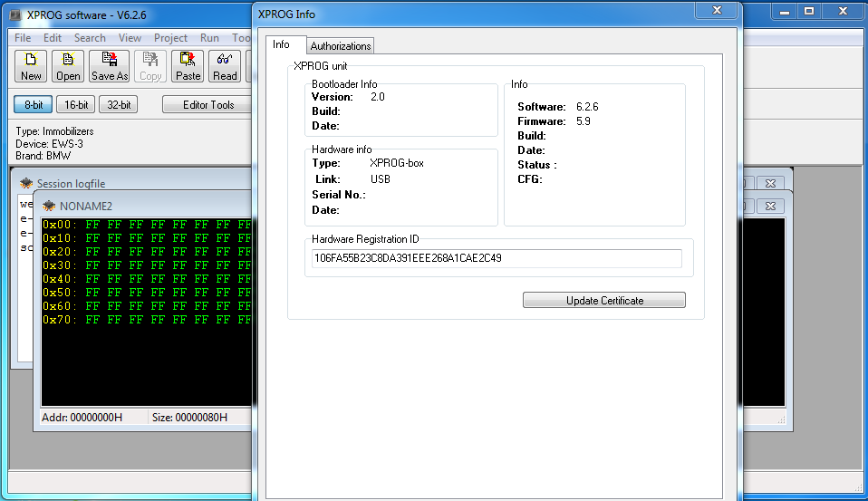Switch to the Authorizations tab
This screenshot has width=868, height=501.
pos(341,46)
